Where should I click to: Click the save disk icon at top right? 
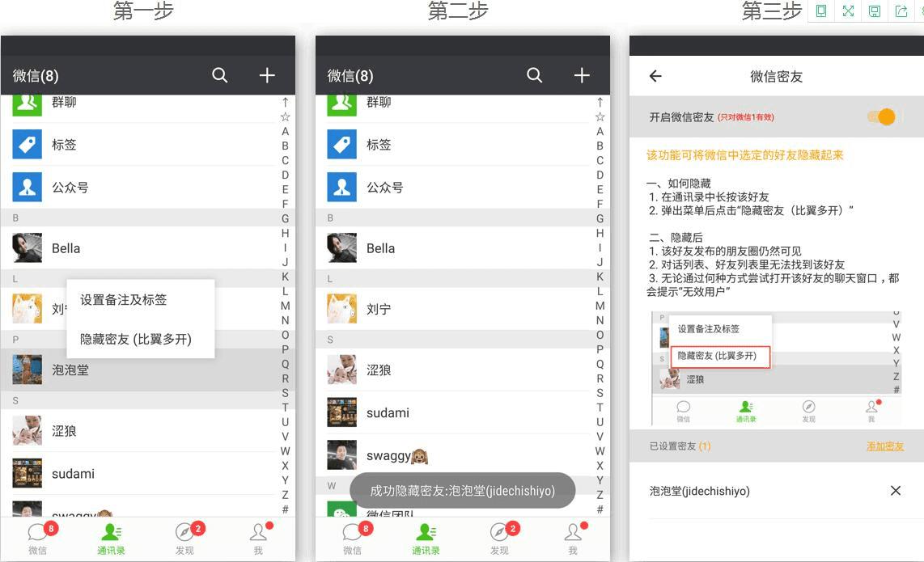coord(875,11)
